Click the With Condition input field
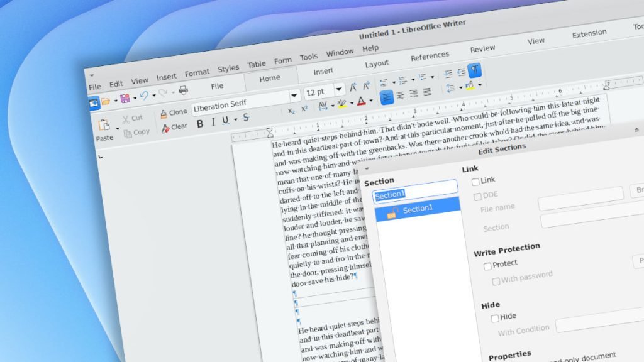The width and height of the screenshot is (644, 362). [x=599, y=319]
